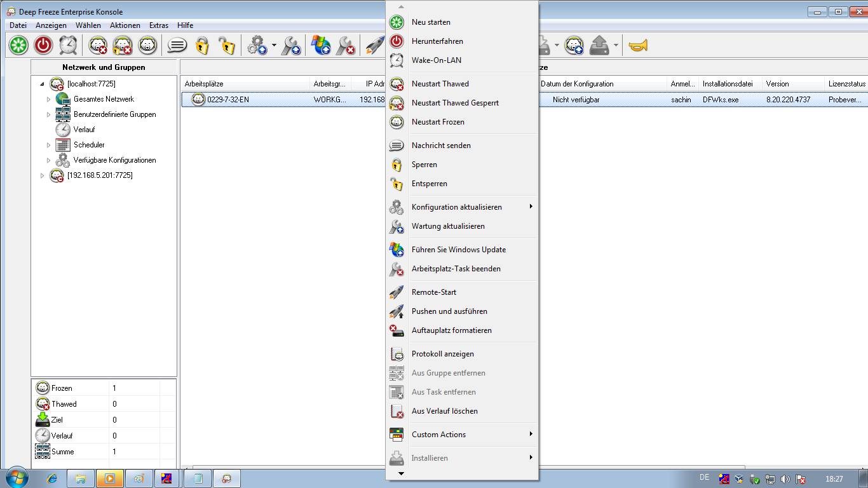
Task: Click the Wake-On-LAN alarm clock toolbar icon
Action: [x=68, y=45]
